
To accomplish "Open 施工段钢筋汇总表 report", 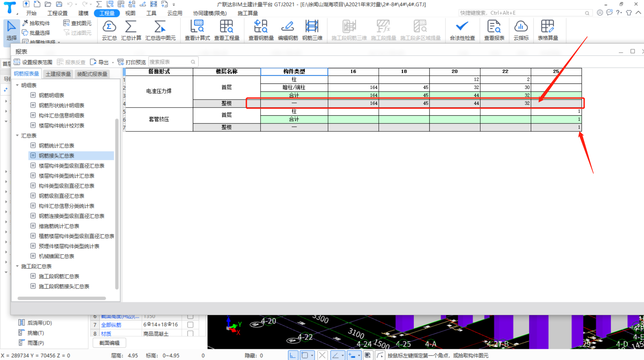I will click(59, 276).
